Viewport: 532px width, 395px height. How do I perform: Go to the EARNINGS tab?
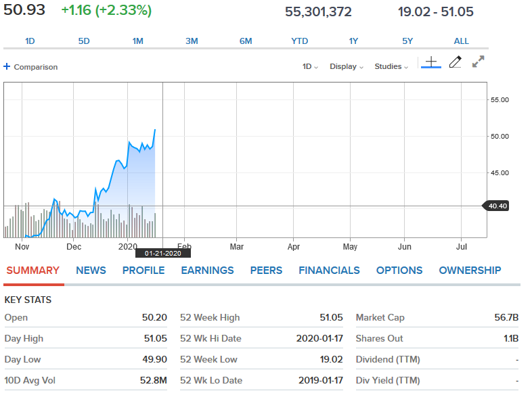207,271
